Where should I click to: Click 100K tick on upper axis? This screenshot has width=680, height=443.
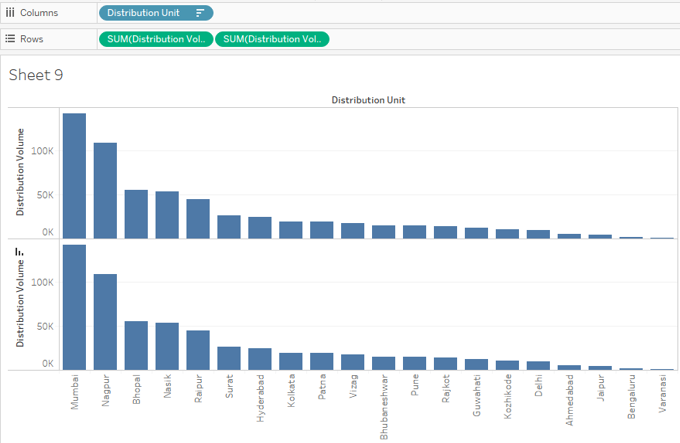[x=42, y=151]
